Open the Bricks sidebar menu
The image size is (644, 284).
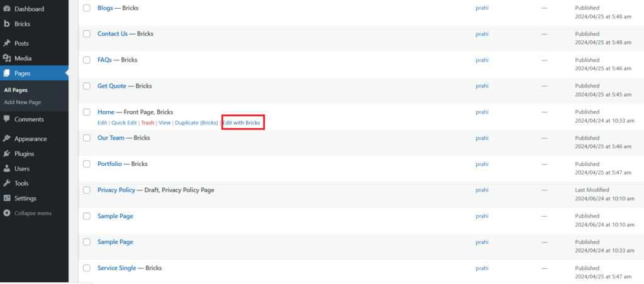tap(35, 24)
